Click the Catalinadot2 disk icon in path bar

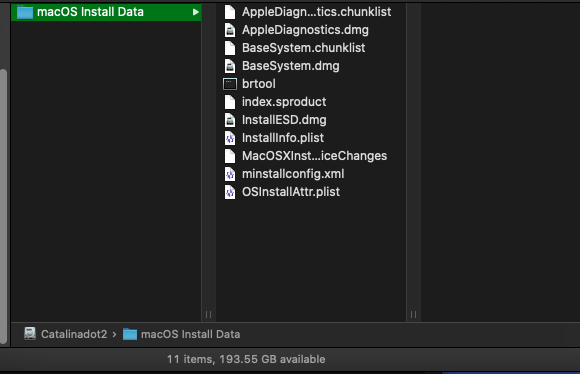click(x=30, y=334)
